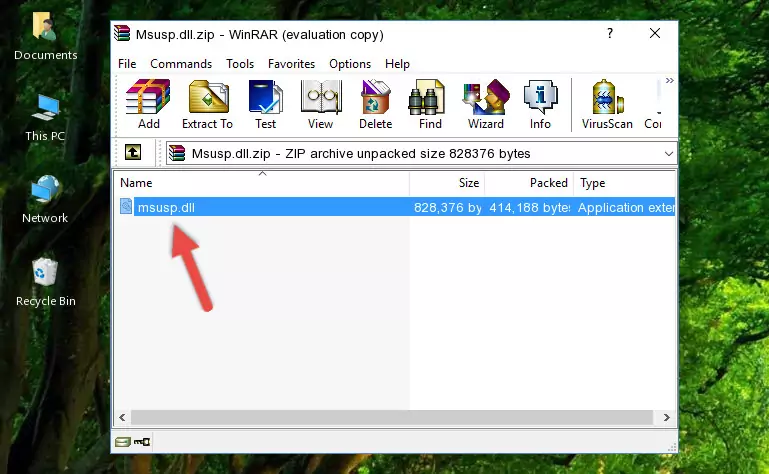Sort by the Packed column header
The image size is (769, 474).
click(529, 183)
